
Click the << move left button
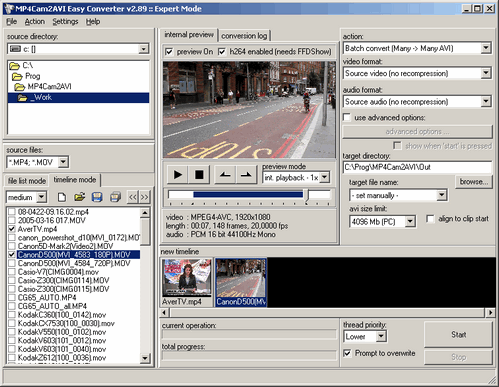tap(133, 197)
